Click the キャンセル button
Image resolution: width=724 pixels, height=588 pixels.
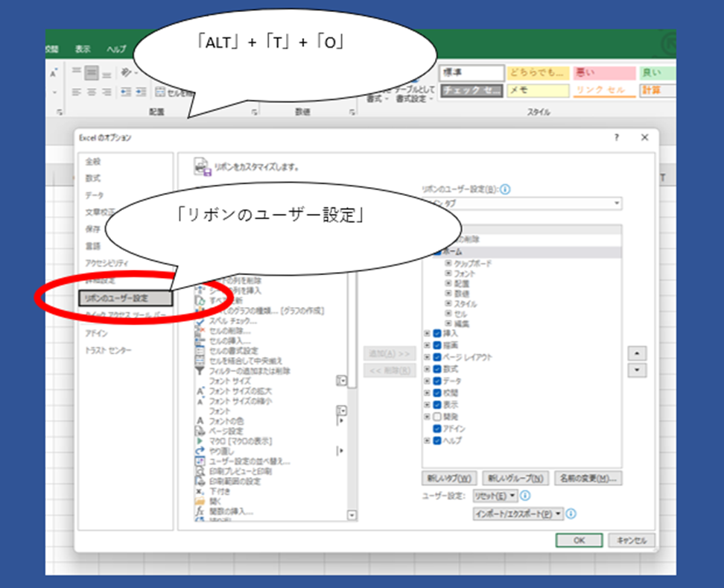[x=631, y=540]
